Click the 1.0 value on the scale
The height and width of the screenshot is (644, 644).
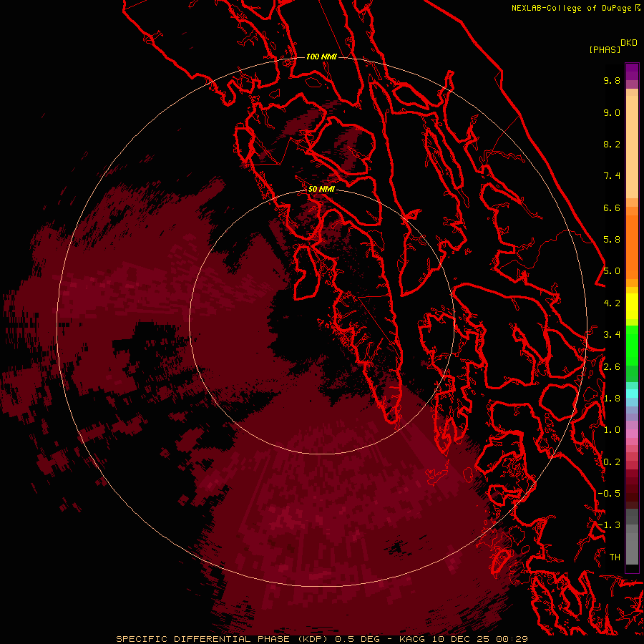(612, 430)
